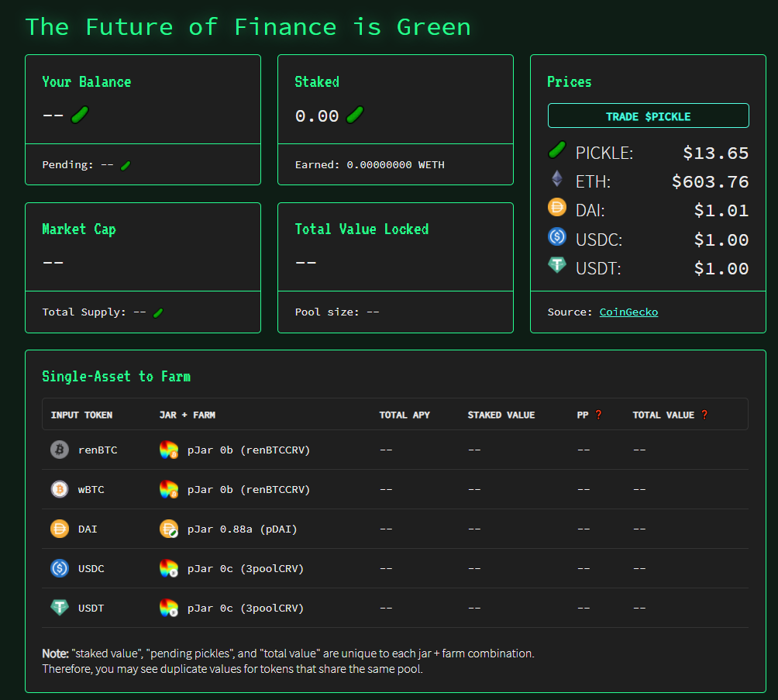
Task: Click the PICKLE price pickle icon
Action: click(557, 150)
